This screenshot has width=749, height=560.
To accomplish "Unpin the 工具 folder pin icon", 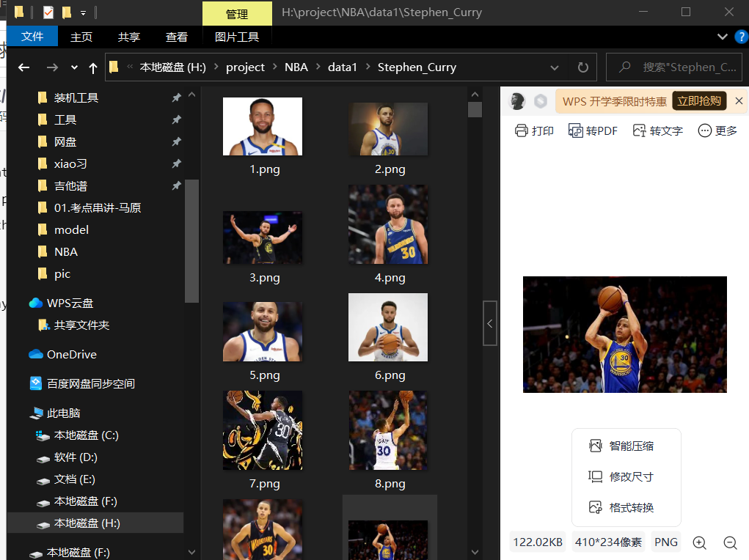I will [x=176, y=119].
